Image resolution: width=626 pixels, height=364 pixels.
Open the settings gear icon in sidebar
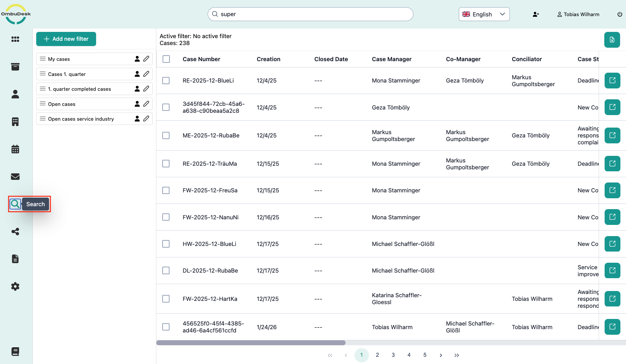pyautogui.click(x=15, y=286)
